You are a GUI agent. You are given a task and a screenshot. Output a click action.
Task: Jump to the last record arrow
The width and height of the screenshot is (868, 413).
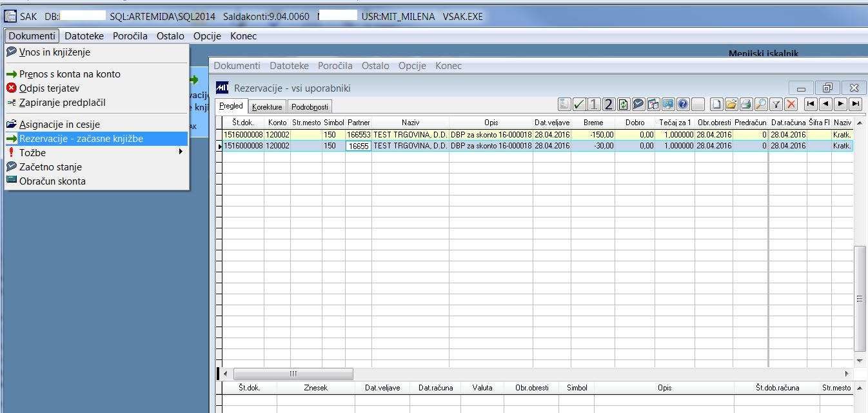856,104
